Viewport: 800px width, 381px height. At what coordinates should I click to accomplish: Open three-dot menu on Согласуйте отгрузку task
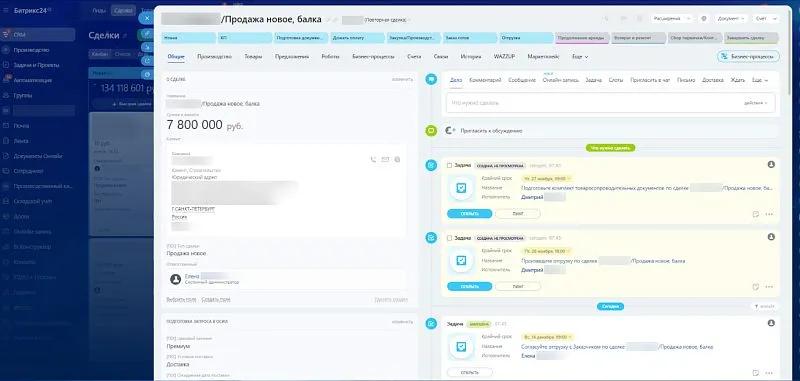tap(769, 373)
